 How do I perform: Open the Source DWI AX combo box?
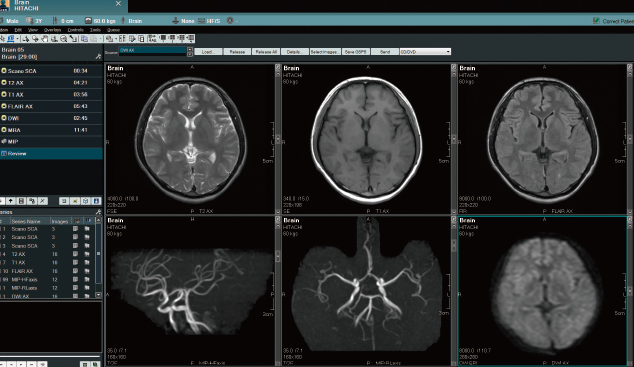coord(152,51)
